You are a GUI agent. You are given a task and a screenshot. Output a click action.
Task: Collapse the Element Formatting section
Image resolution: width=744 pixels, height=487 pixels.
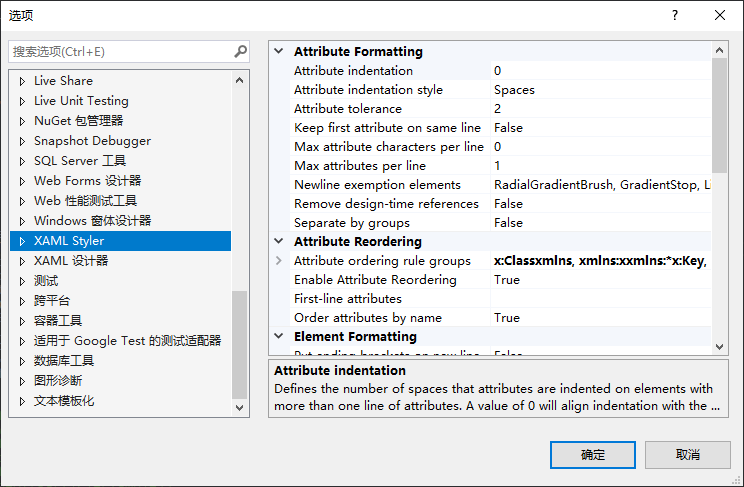pos(279,337)
